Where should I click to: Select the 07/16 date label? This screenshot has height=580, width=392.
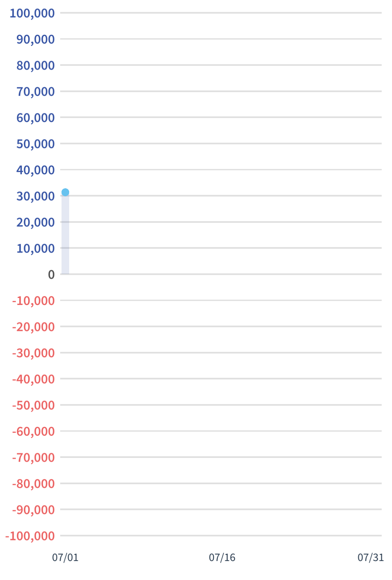click(x=222, y=557)
